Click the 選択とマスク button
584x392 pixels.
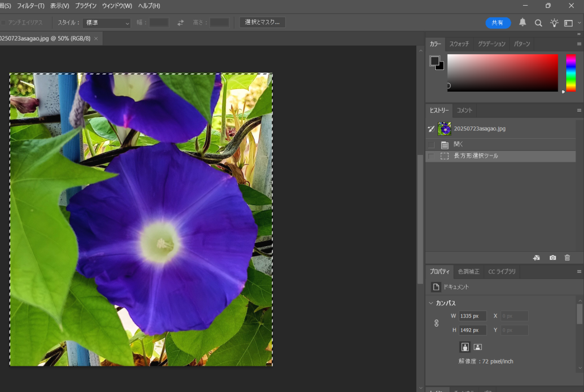click(262, 22)
